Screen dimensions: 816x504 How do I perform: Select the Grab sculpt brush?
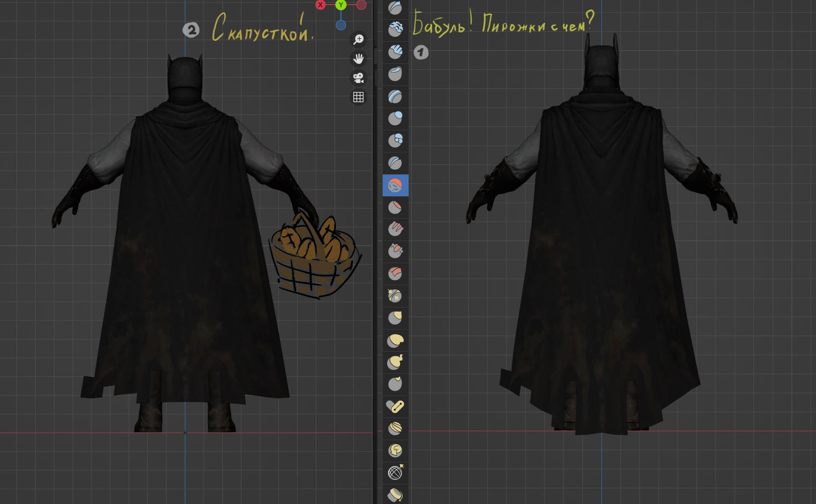pyautogui.click(x=395, y=318)
